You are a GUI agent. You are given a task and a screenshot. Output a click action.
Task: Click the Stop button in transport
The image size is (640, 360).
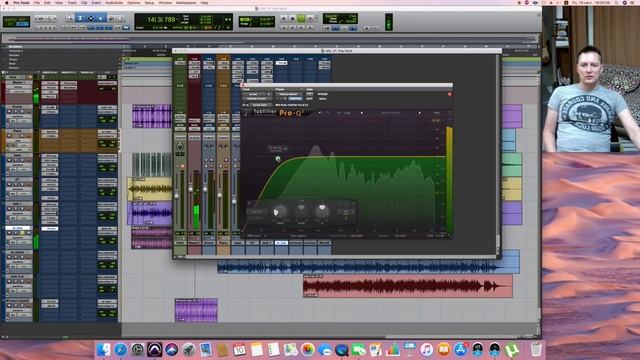tap(292, 18)
